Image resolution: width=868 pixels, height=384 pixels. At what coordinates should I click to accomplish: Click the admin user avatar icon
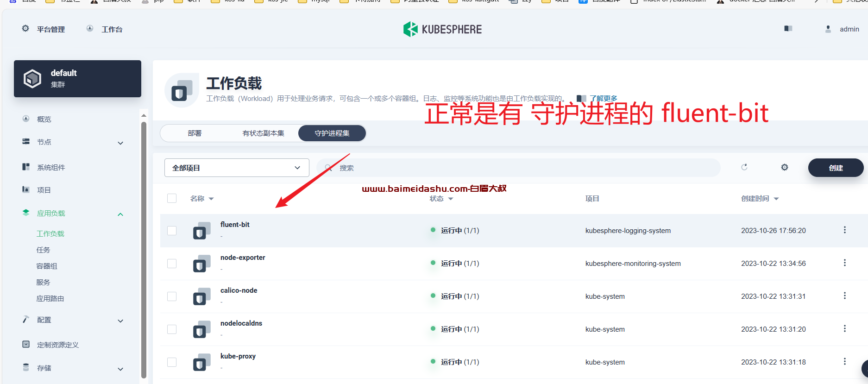[828, 29]
